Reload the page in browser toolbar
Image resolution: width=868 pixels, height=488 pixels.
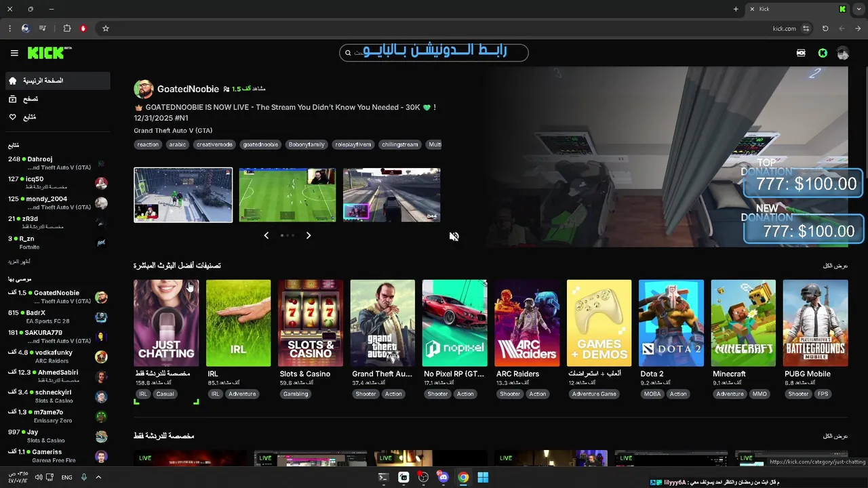click(825, 28)
